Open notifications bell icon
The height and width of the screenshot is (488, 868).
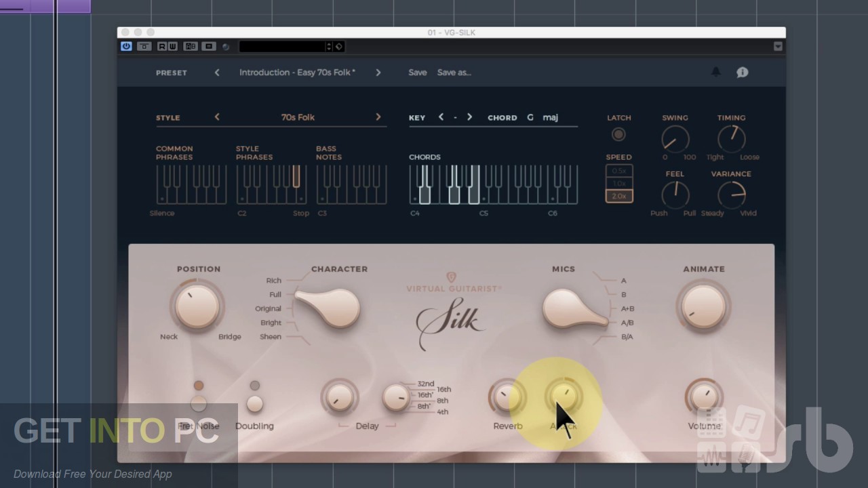pos(715,72)
